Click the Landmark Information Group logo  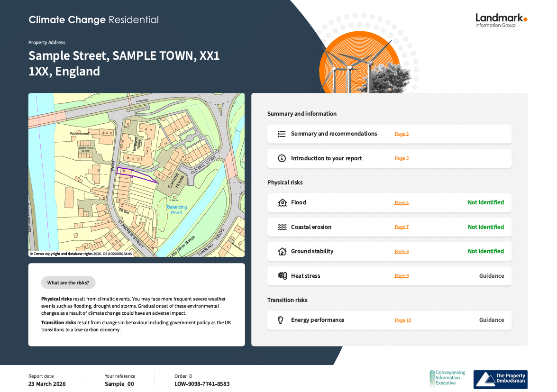(x=501, y=20)
